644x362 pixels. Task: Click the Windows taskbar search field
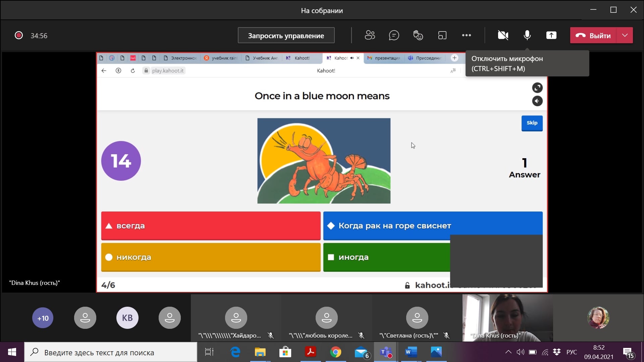click(111, 352)
